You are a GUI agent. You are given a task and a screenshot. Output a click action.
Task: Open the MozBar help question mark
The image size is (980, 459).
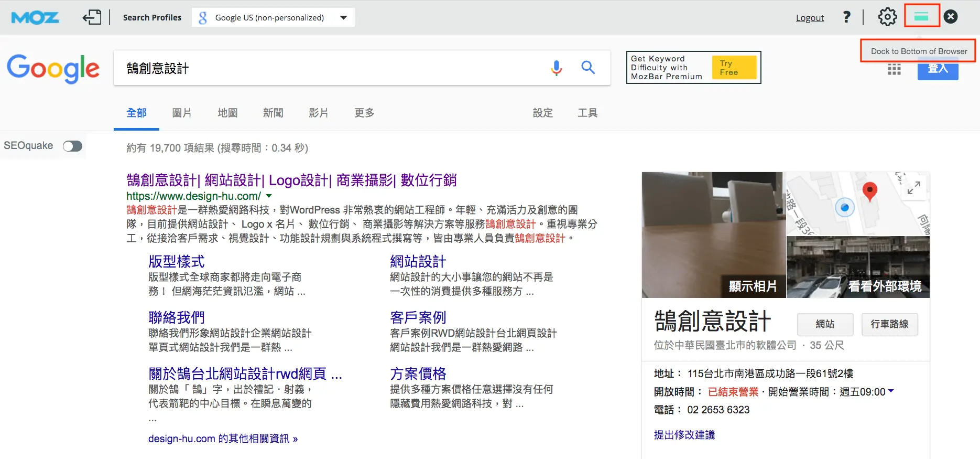coord(846,17)
